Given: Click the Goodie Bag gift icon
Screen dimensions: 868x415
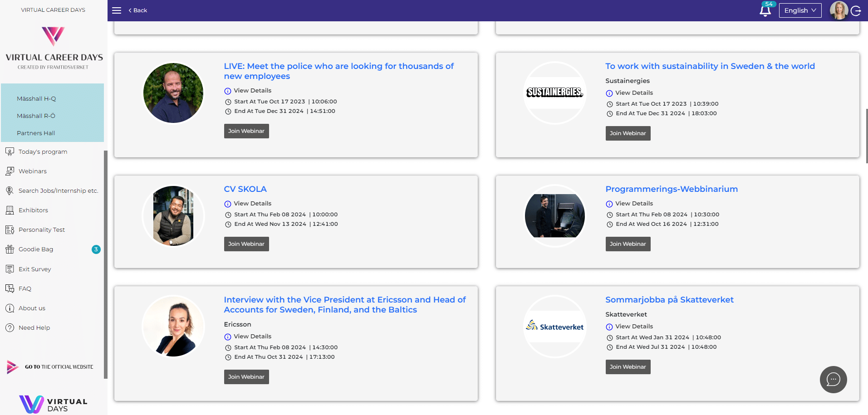Looking at the screenshot, I should 10,249.
